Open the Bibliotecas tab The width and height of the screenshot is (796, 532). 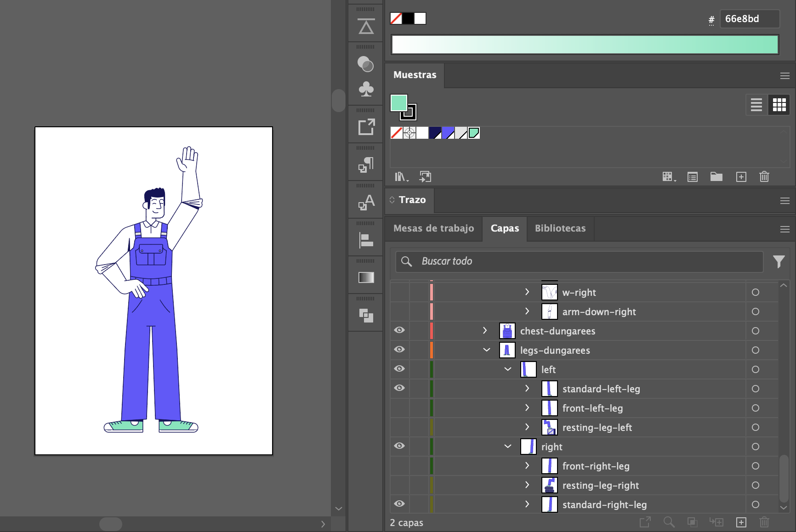coord(560,228)
